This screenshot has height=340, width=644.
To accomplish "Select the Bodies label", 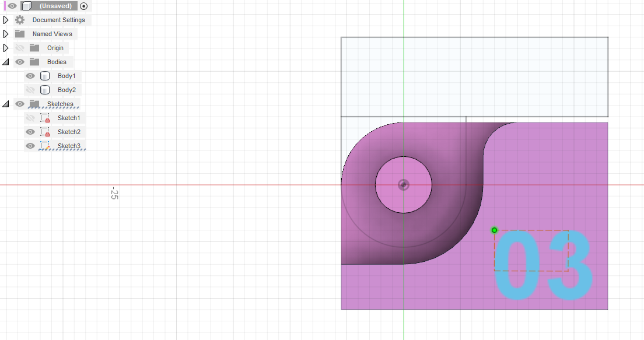I will (57, 62).
